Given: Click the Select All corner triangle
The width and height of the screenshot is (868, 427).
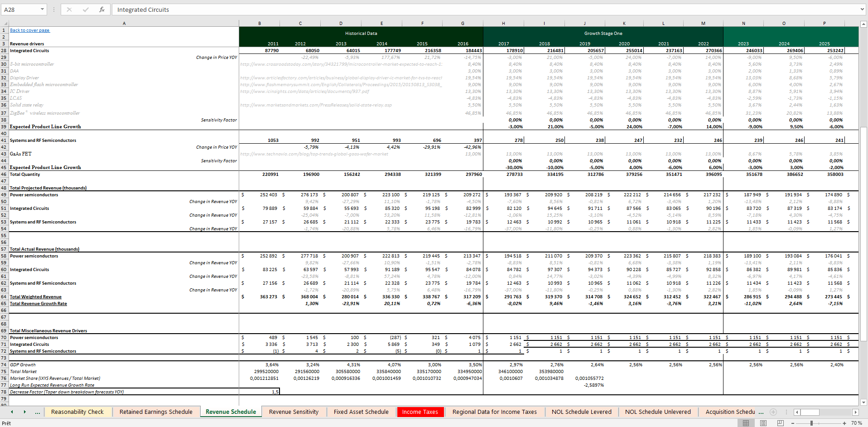Looking at the screenshot, I should (x=5, y=23).
